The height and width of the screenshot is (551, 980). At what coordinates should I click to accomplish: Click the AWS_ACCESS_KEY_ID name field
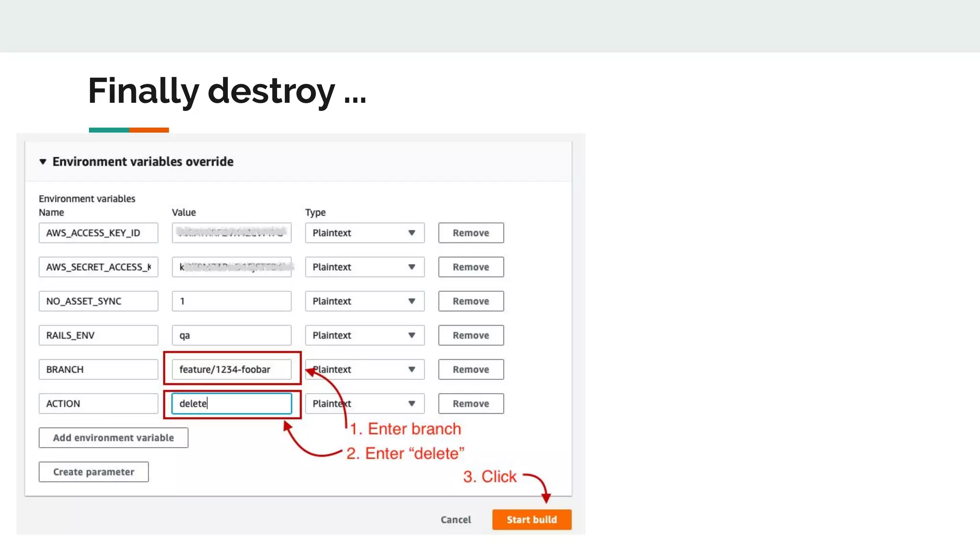[x=99, y=233]
